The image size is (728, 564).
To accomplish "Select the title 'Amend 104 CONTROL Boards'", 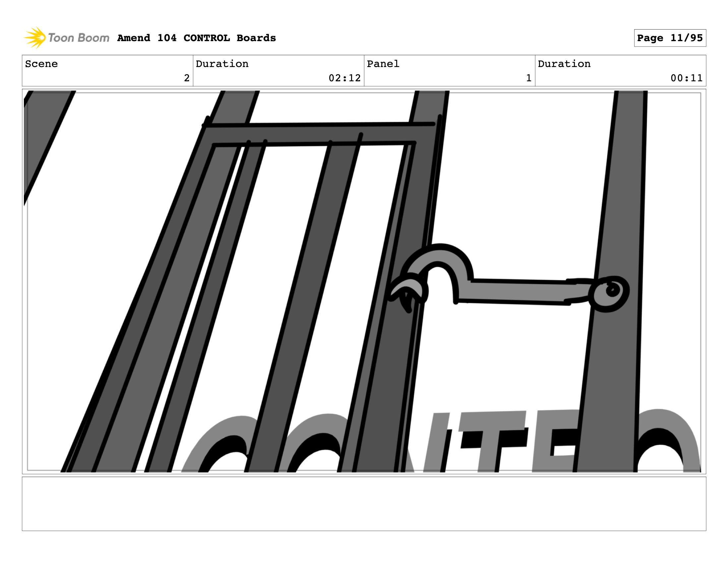I will pos(197,38).
